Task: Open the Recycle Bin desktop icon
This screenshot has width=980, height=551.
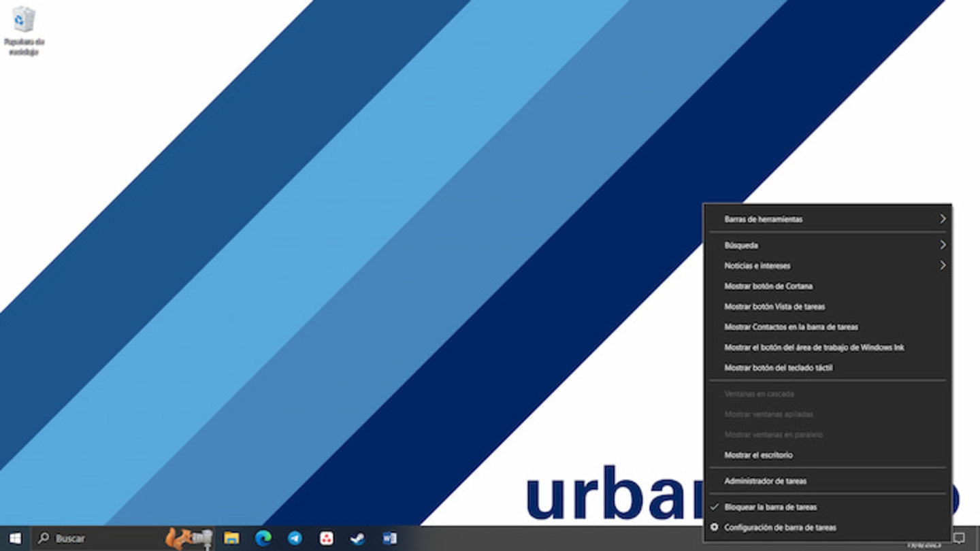Action: [24, 31]
